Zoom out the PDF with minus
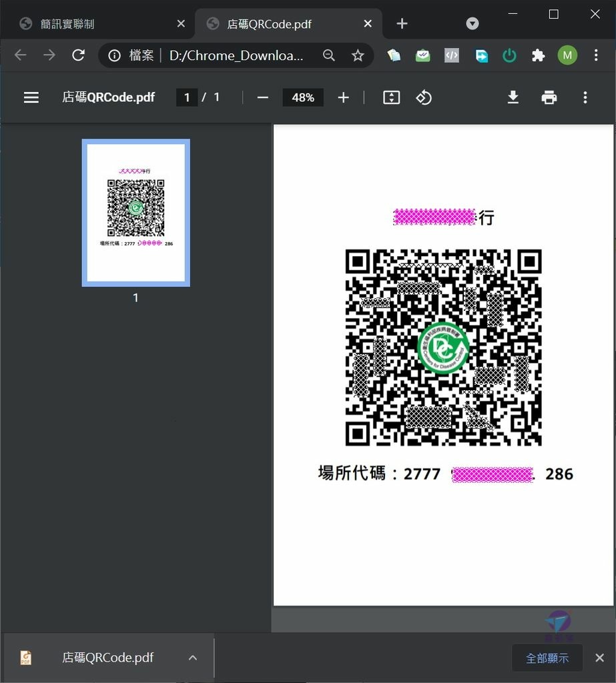 (262, 97)
